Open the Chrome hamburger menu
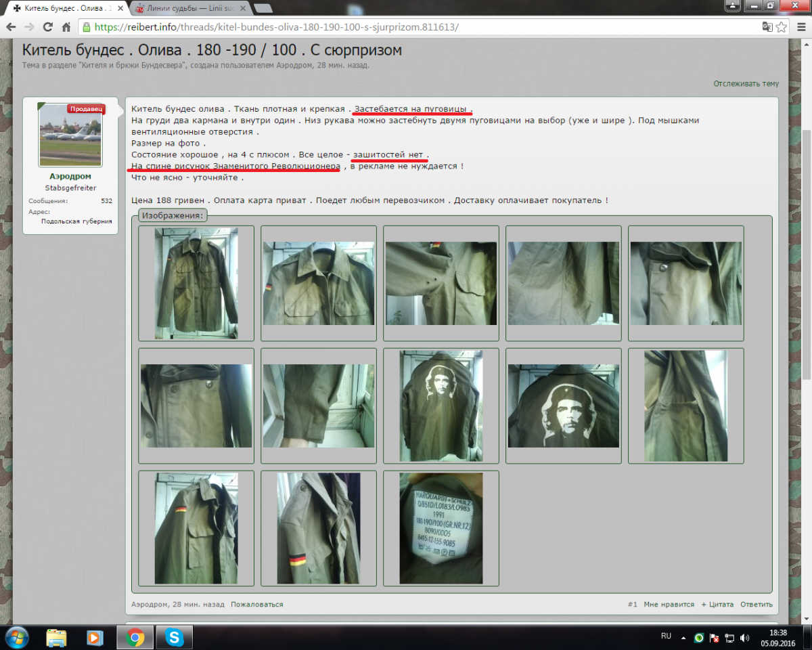812x650 pixels. coord(801,27)
